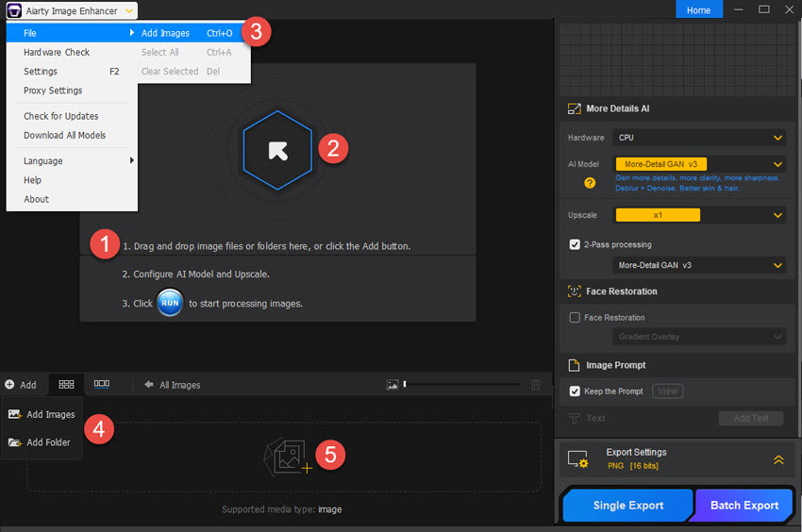Click the add image placeholder icon
The height and width of the screenshot is (532, 802).
(x=288, y=457)
